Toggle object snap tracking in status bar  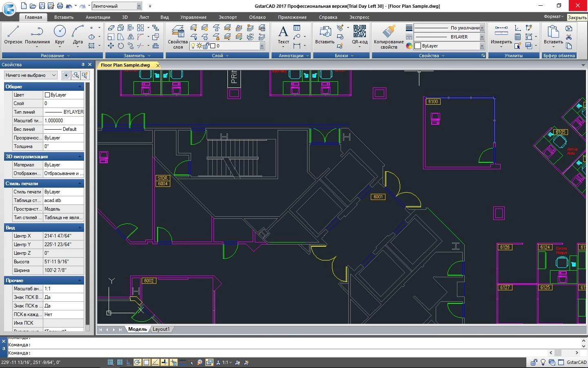point(156,362)
